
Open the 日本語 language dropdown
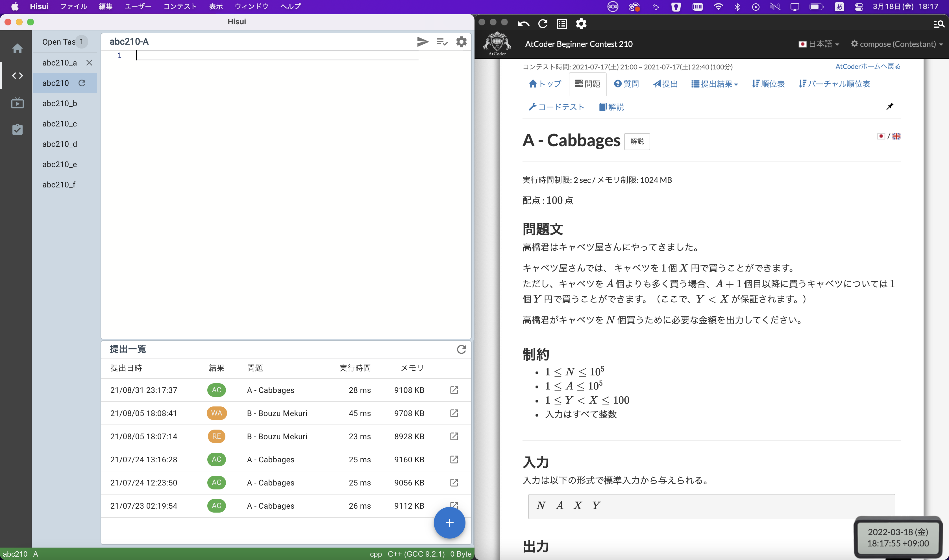tap(819, 44)
